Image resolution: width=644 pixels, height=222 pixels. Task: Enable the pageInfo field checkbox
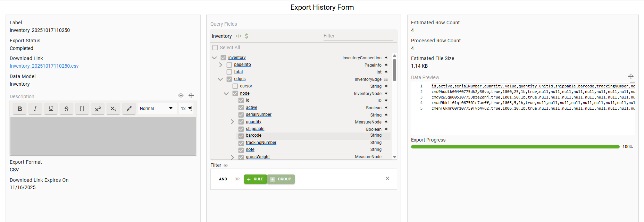(229, 65)
